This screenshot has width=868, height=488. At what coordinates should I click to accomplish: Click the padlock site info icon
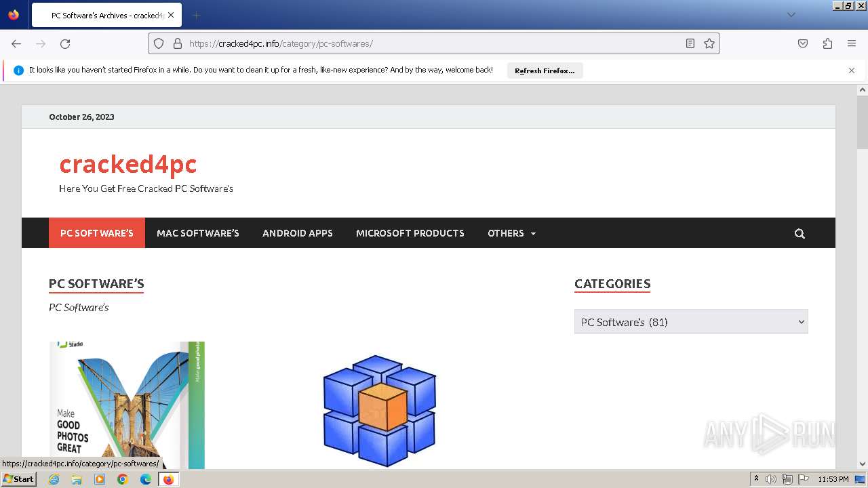pos(178,43)
